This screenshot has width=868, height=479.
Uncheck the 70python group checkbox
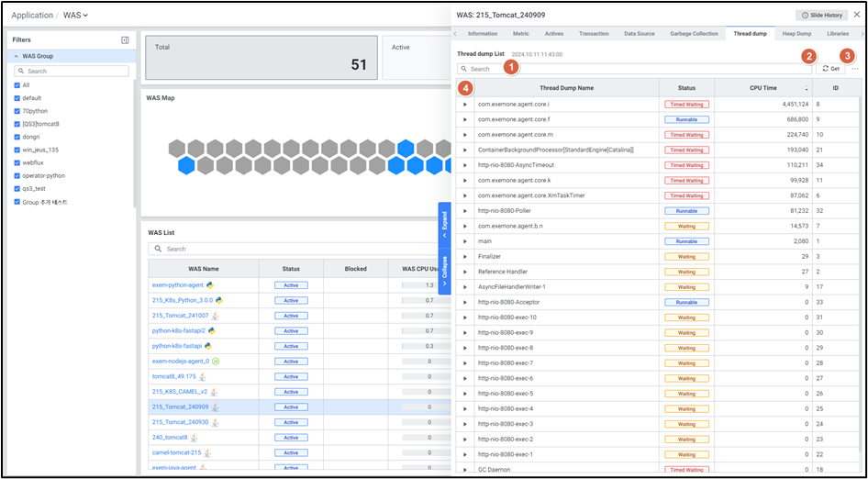pyautogui.click(x=17, y=110)
